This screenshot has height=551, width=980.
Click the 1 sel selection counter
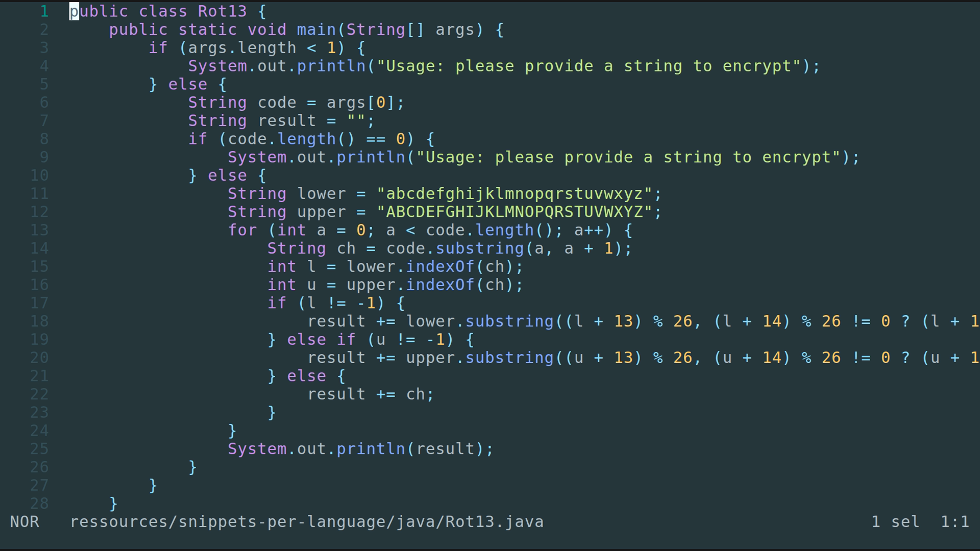pyautogui.click(x=894, y=521)
